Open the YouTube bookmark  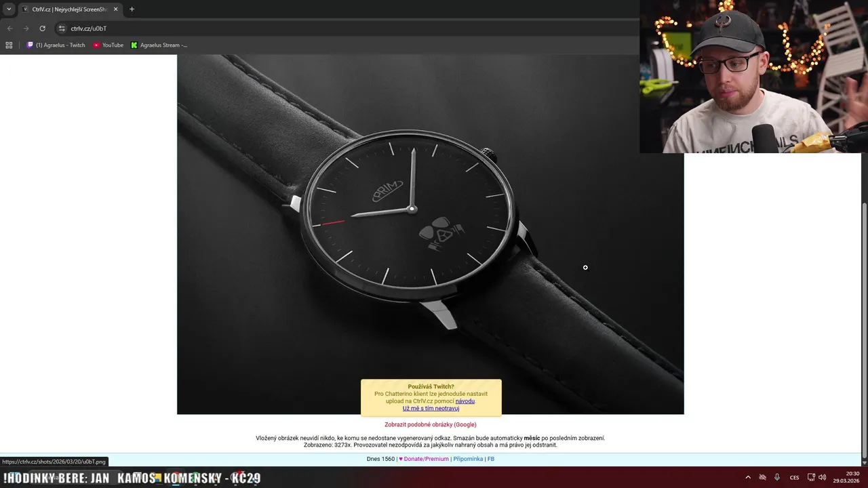tap(108, 45)
